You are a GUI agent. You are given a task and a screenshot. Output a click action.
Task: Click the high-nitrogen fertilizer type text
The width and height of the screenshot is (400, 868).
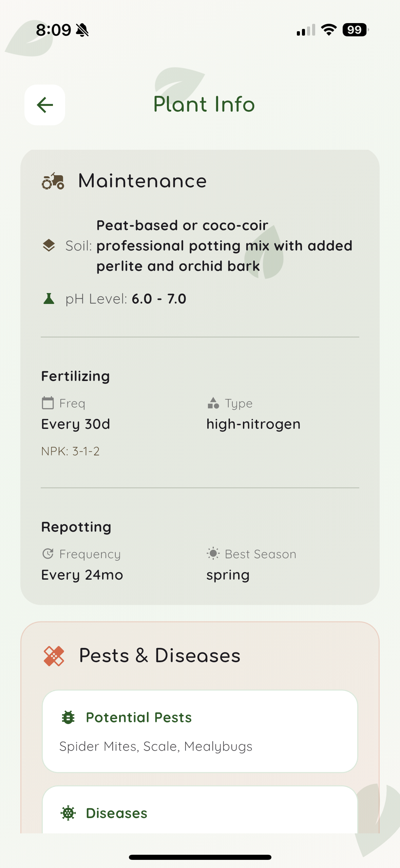(x=253, y=424)
